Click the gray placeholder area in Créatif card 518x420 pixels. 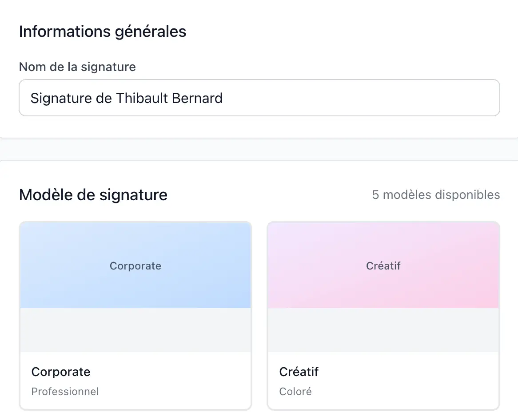click(383, 330)
